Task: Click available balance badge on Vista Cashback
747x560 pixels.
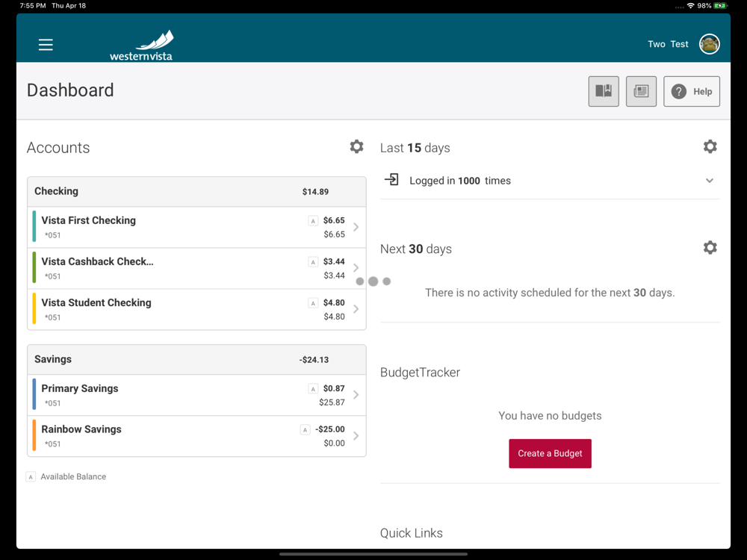Action: 313,262
